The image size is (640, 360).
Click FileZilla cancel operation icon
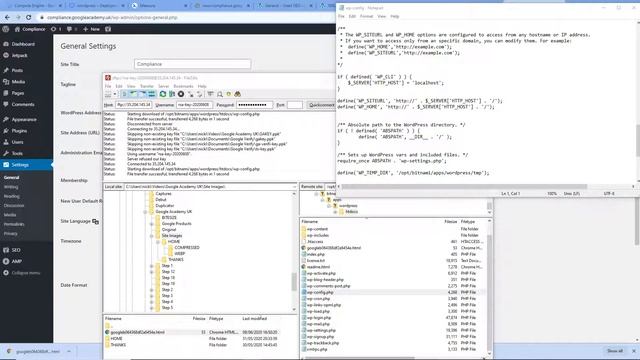coord(181,94)
